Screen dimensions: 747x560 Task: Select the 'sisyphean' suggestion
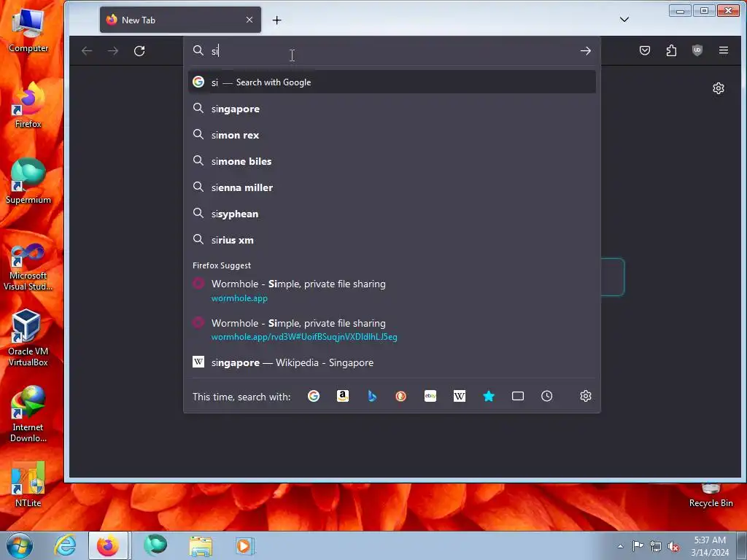coord(392,214)
